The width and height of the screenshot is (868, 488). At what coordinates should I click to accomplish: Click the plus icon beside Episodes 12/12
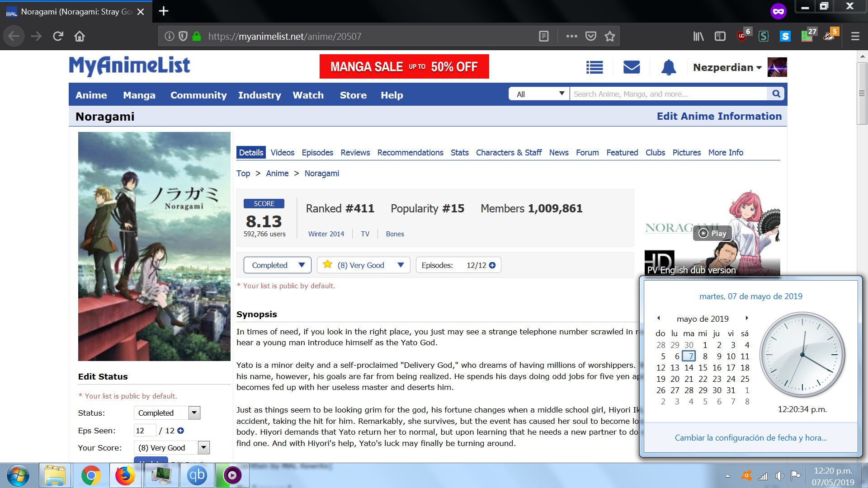[x=492, y=265]
